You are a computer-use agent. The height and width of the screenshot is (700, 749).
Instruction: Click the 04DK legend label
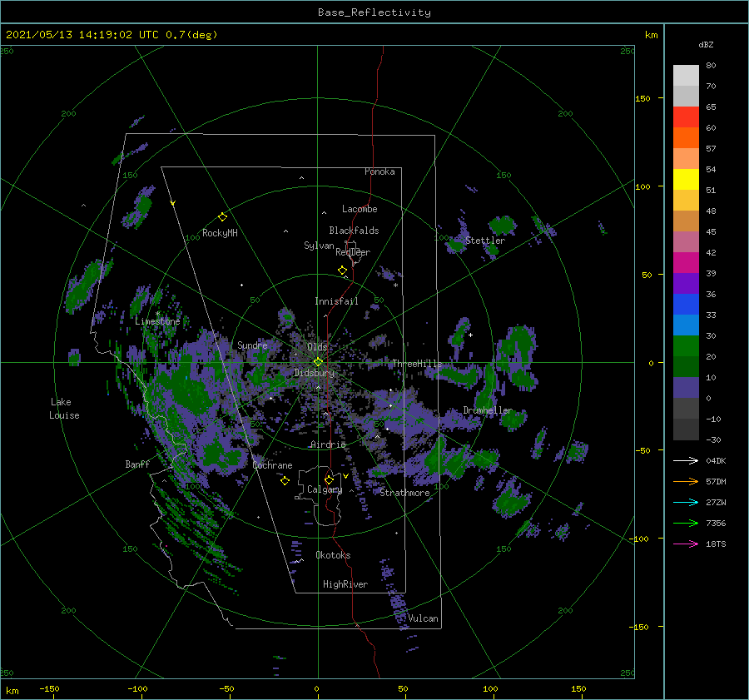[x=716, y=460]
